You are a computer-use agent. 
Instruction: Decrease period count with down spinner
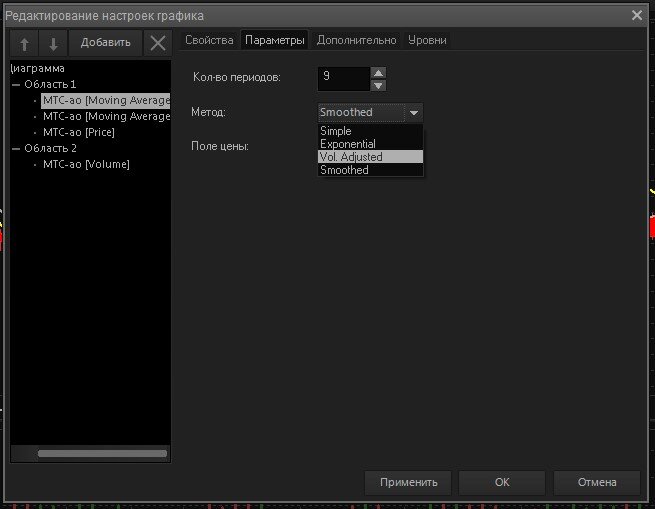(x=378, y=86)
